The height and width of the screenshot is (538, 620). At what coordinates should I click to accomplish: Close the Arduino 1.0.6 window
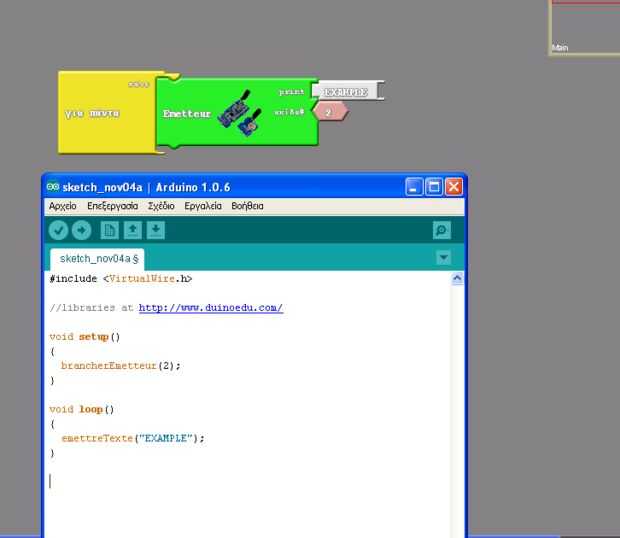[454, 187]
